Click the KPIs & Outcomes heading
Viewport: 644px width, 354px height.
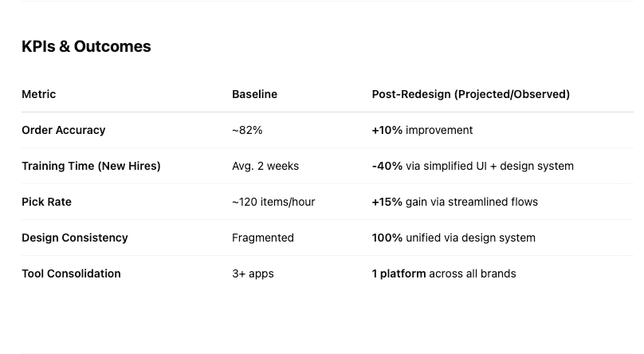(x=86, y=46)
